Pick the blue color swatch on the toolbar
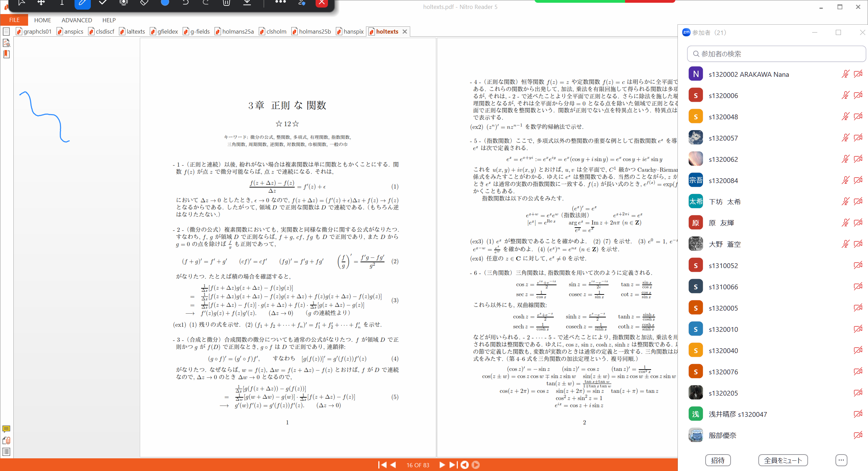The height and width of the screenshot is (471, 868). 165,3
